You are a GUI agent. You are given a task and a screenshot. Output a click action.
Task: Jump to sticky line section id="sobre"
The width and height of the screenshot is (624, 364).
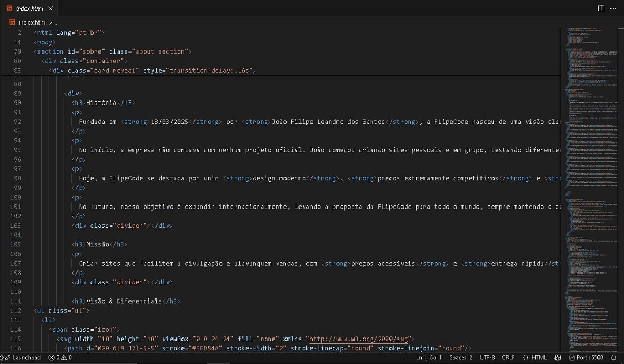tap(113, 51)
